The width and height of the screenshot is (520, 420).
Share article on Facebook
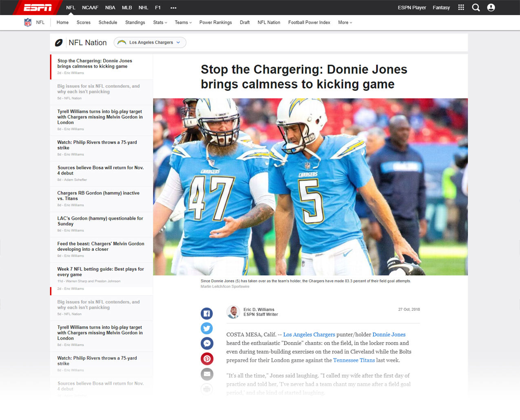(207, 313)
